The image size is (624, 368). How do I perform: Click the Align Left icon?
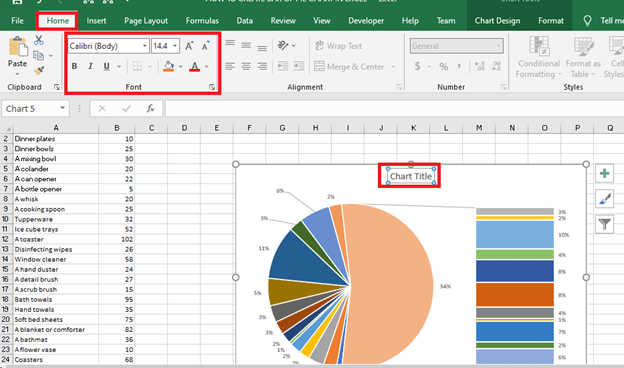[230, 66]
